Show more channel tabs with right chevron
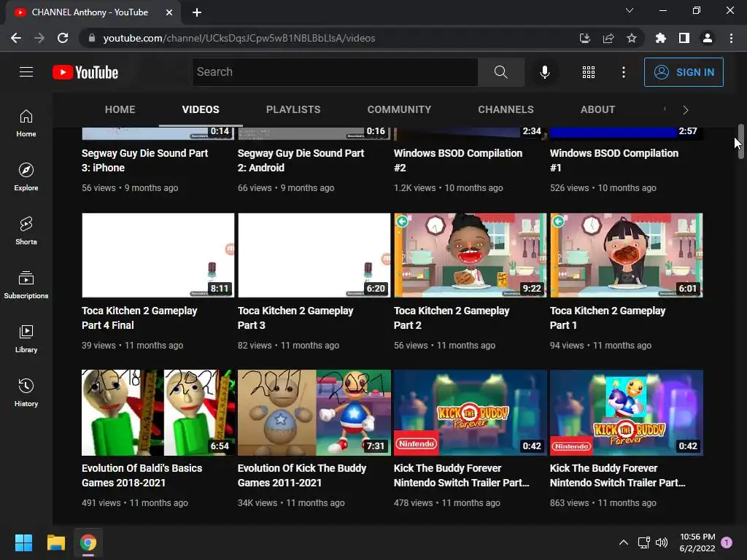 686,110
